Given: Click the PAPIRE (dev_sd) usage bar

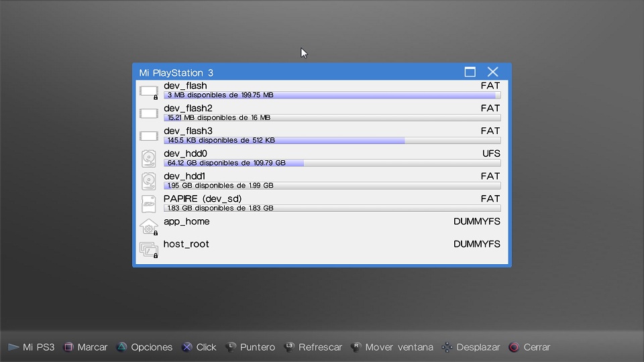Looking at the screenshot, I should point(332,208).
